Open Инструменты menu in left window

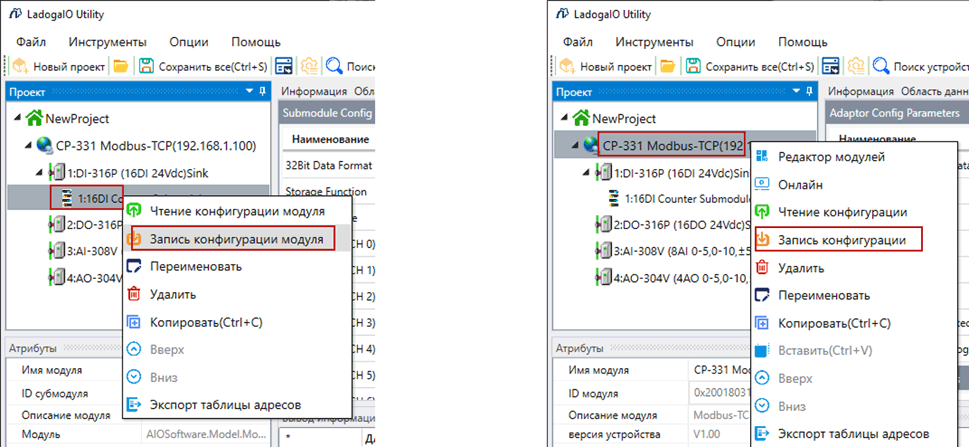(x=108, y=42)
